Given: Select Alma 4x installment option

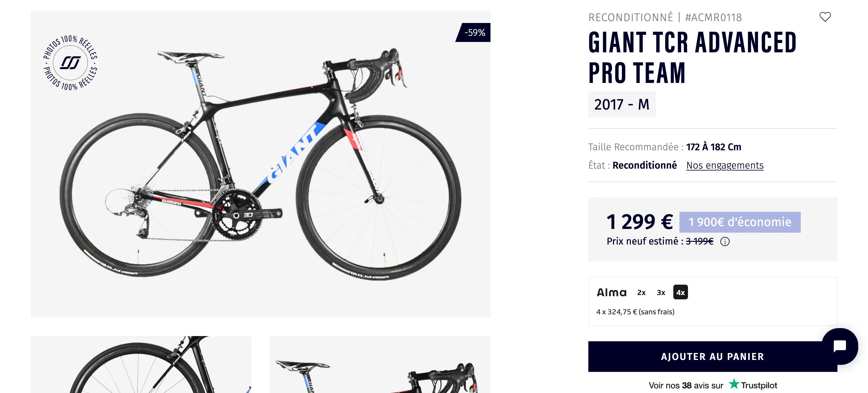Looking at the screenshot, I should point(680,293).
